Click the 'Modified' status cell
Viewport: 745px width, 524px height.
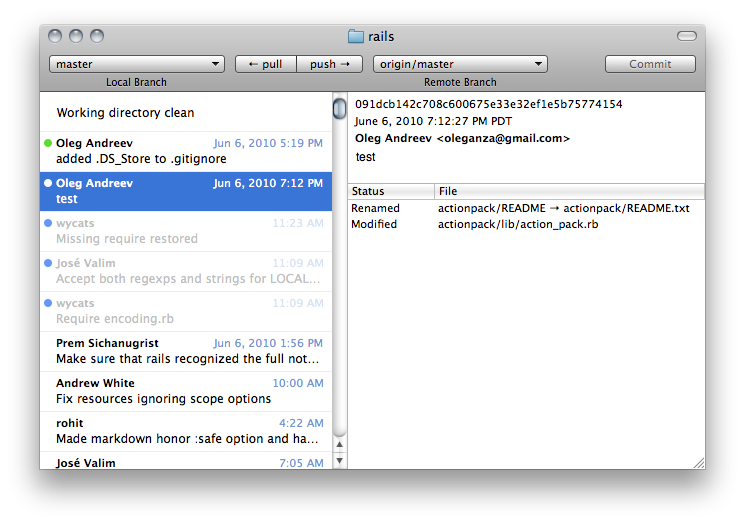click(374, 224)
